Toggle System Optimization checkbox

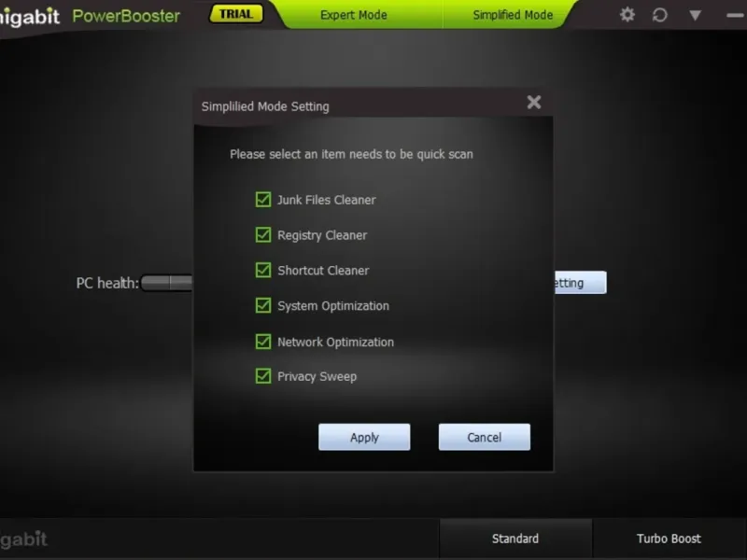click(263, 305)
